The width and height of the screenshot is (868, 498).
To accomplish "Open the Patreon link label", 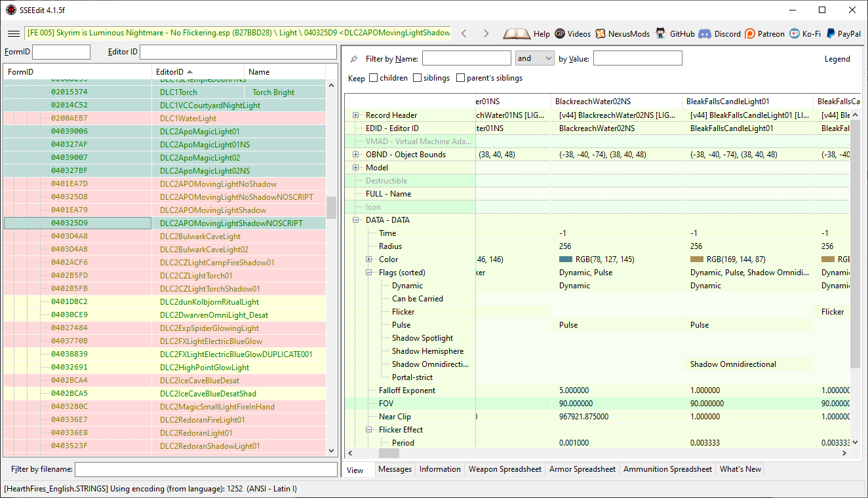I will coord(771,34).
